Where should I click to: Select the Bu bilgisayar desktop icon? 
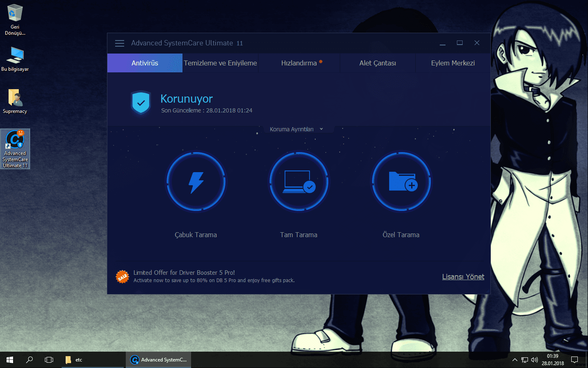tap(15, 59)
